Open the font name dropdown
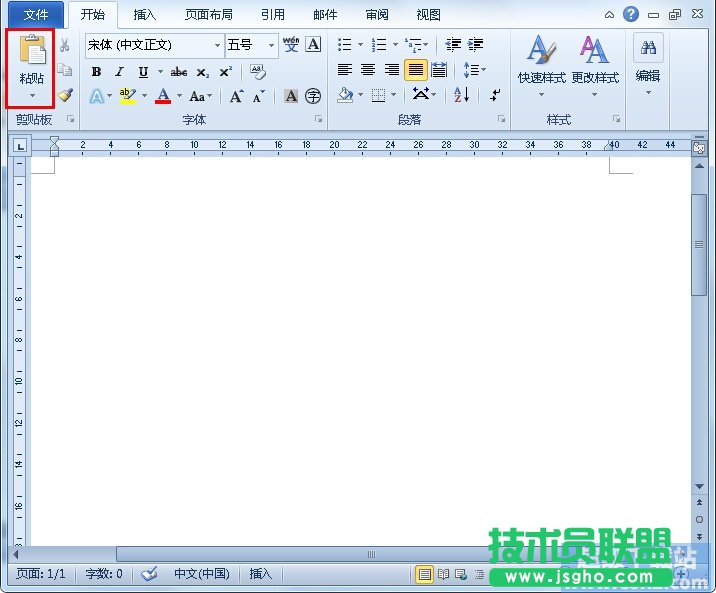 [217, 45]
